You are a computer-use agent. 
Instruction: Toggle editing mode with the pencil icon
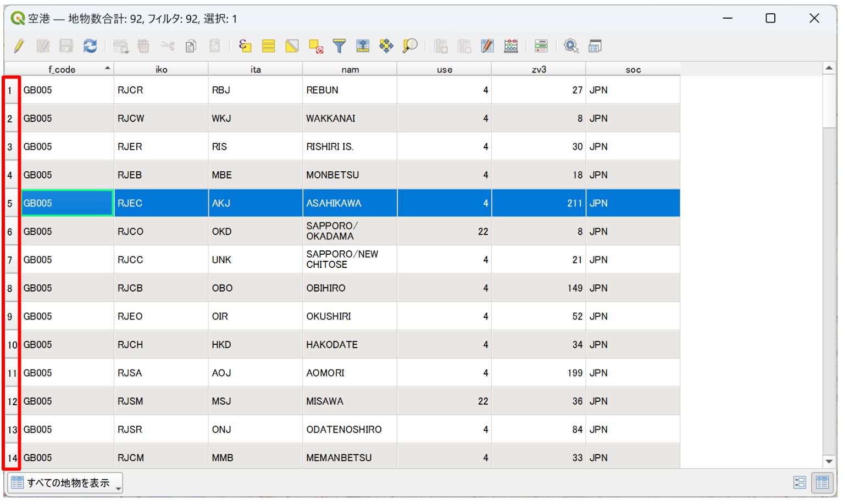[x=19, y=46]
